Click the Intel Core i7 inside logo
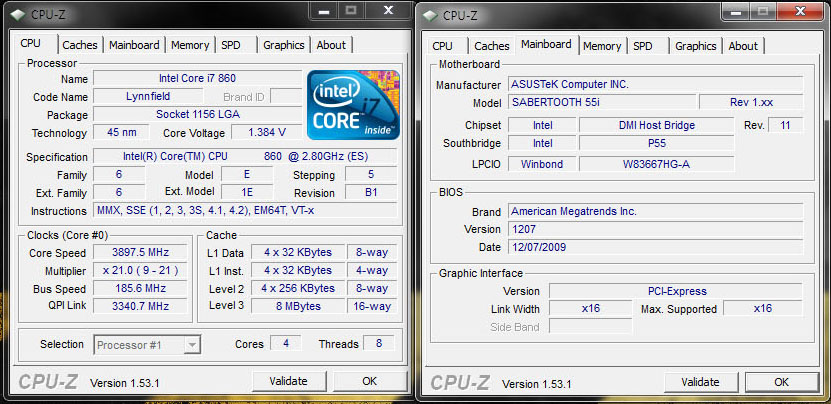Image resolution: width=831 pixels, height=404 pixels. click(353, 104)
